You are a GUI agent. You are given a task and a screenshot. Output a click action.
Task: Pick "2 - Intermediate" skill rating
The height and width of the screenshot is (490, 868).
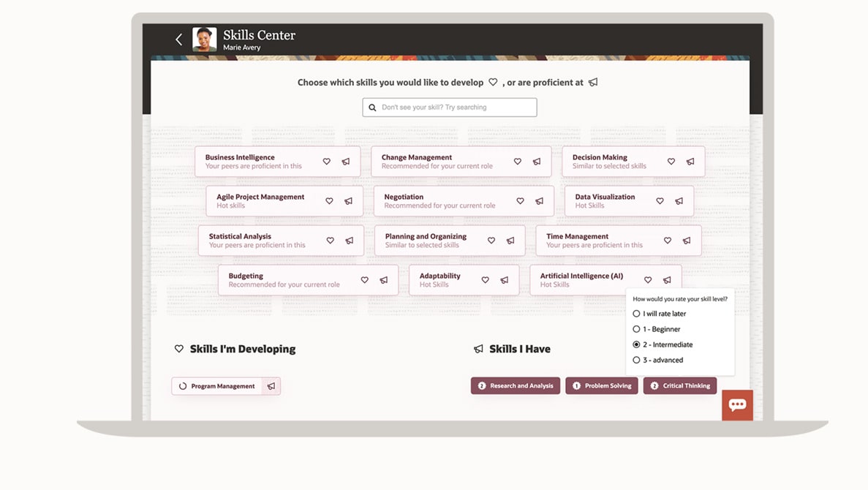click(636, 344)
